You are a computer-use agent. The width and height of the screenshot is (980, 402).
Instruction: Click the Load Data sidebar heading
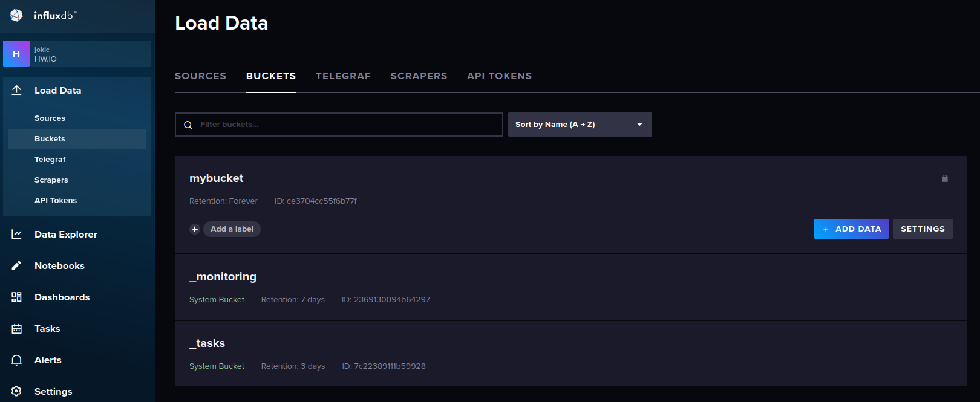57,91
